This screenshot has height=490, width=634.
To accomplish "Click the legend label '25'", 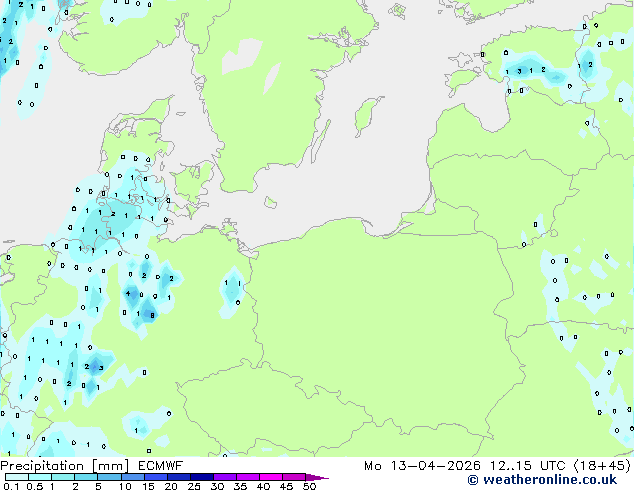I will pyautogui.click(x=194, y=486).
